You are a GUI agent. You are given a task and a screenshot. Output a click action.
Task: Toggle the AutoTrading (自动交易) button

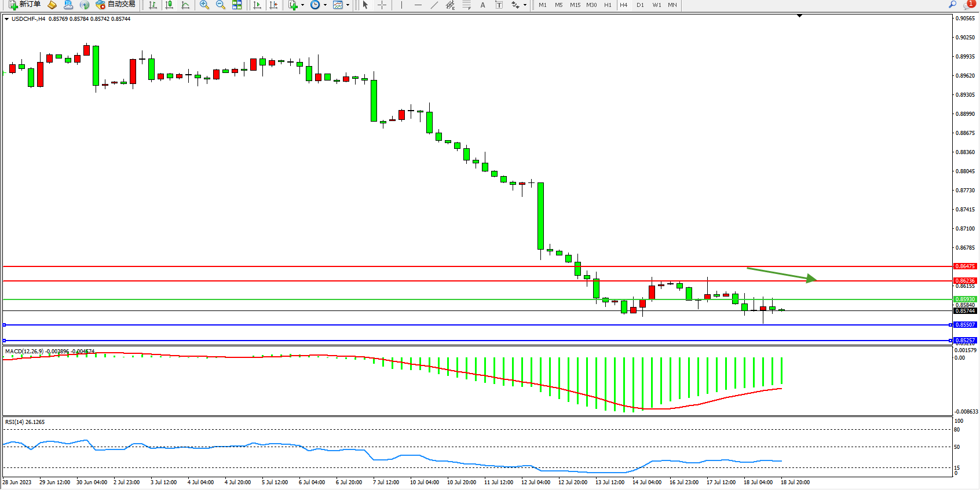point(115,5)
